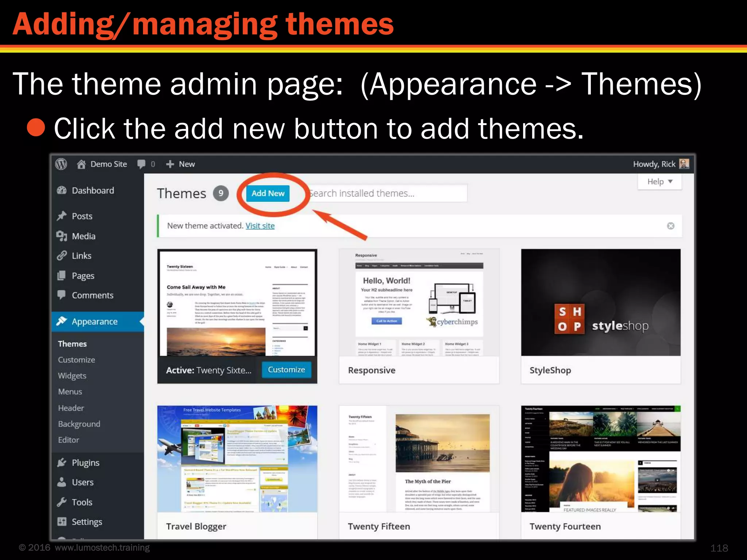Open the Themes submenu item
747x560 pixels.
(x=72, y=344)
